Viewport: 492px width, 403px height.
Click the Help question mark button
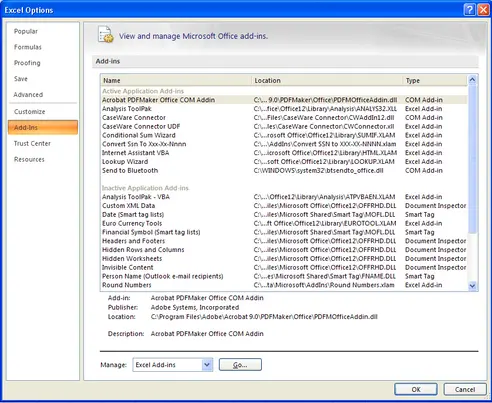469,10
